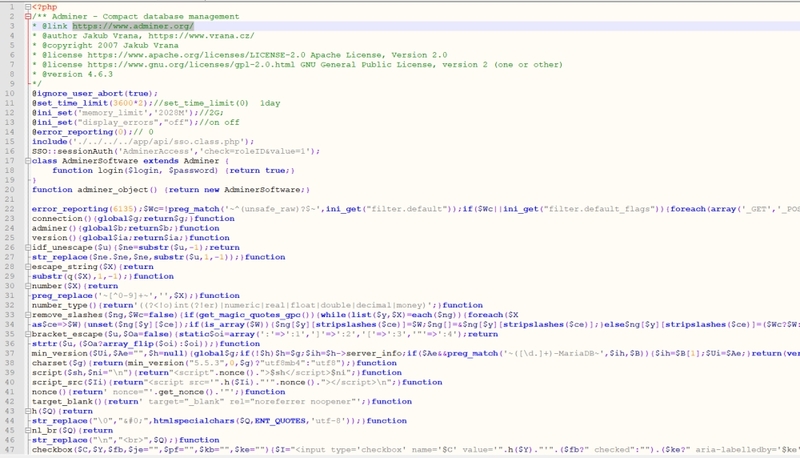800x458 pixels.
Task: Collapse fold marker beside nl_br($Q)
Action: 28,430
